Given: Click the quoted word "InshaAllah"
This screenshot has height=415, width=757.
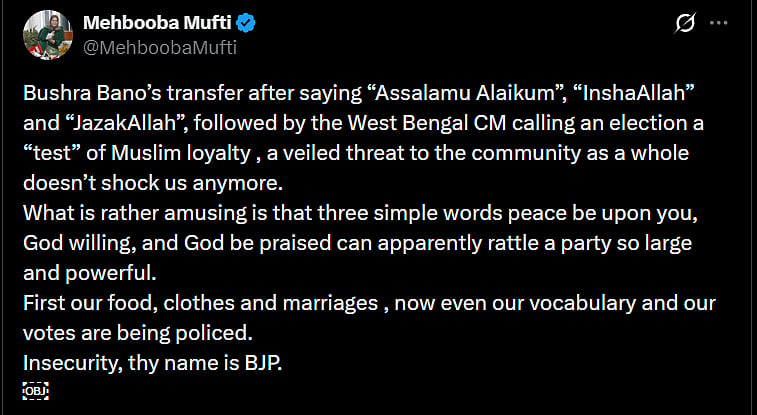Looking at the screenshot, I should [632, 93].
